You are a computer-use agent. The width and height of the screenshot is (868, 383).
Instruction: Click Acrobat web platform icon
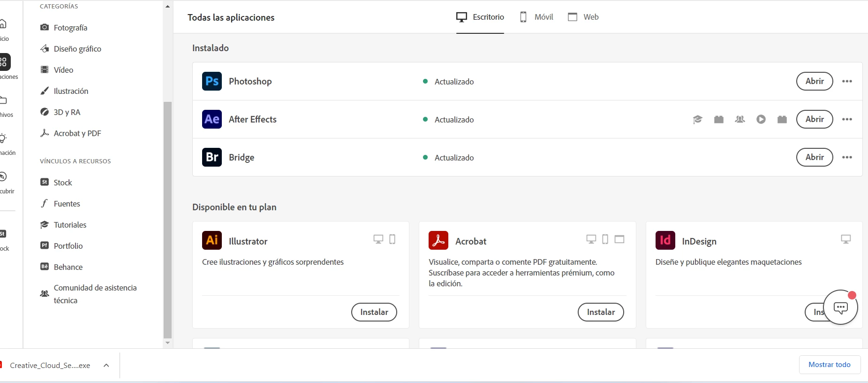click(619, 239)
